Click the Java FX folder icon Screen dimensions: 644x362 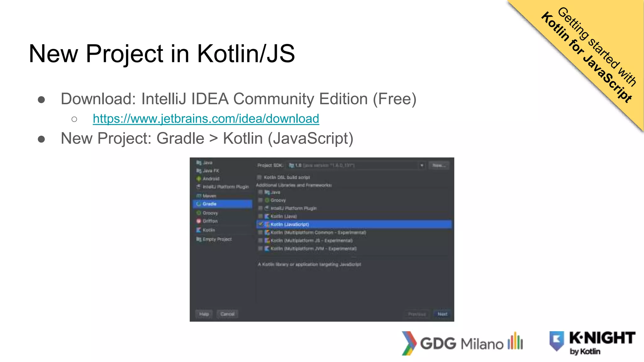(x=199, y=171)
